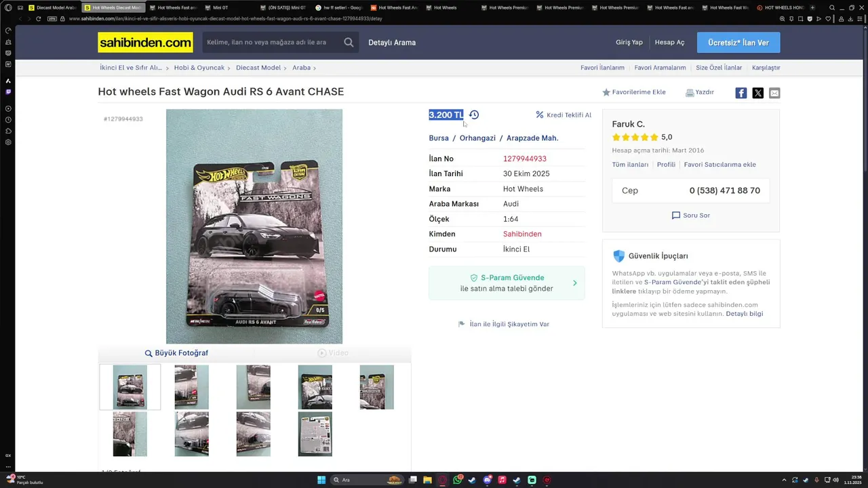Click Windows taskbar search box Ara
868x488 pixels.
click(368, 480)
